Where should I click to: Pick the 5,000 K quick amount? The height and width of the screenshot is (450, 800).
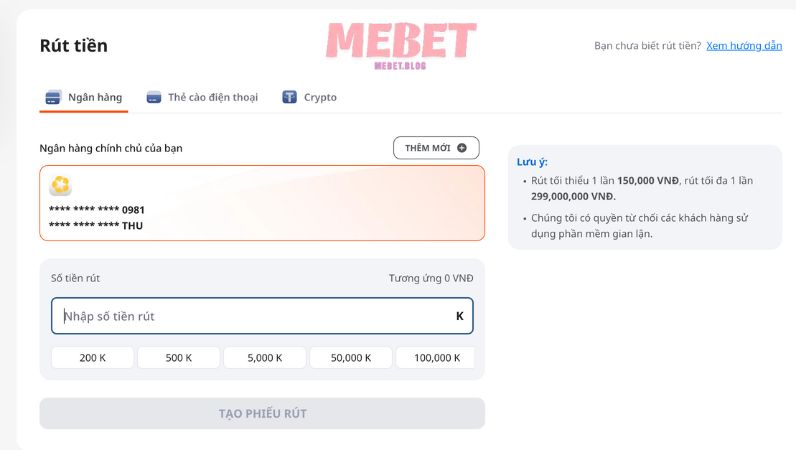click(265, 358)
